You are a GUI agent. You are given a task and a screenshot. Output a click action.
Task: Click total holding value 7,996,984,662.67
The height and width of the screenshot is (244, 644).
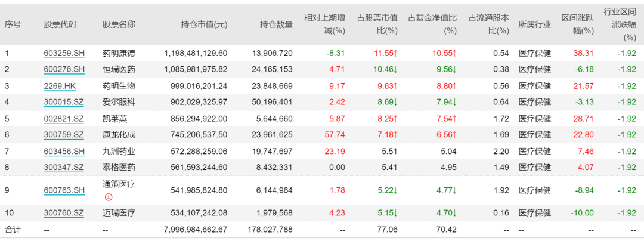pyautogui.click(x=196, y=230)
